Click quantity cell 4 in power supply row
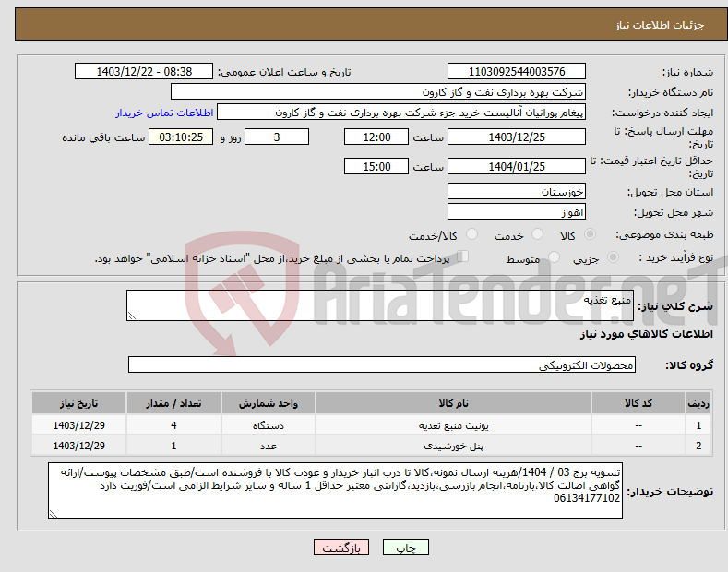 point(173,425)
